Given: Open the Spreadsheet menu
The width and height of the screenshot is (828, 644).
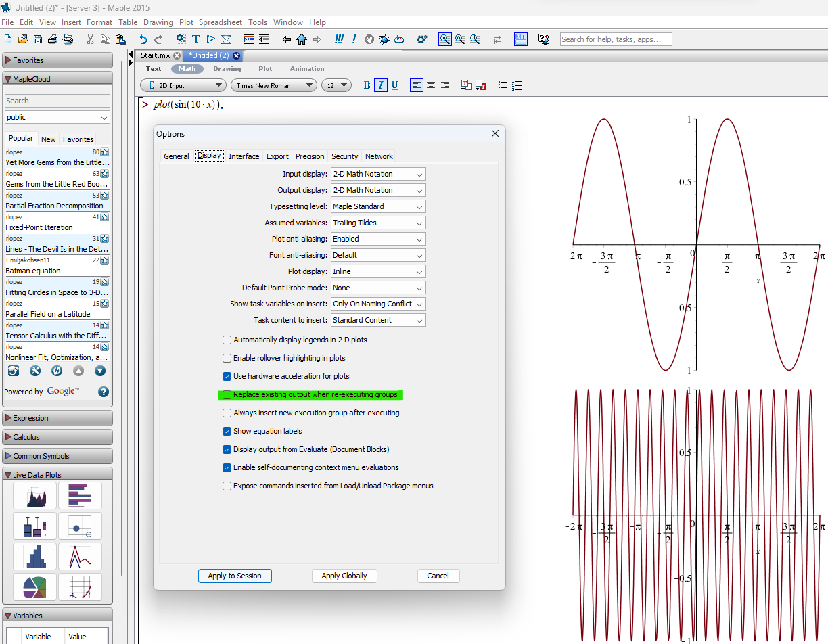Looking at the screenshot, I should 221,22.
